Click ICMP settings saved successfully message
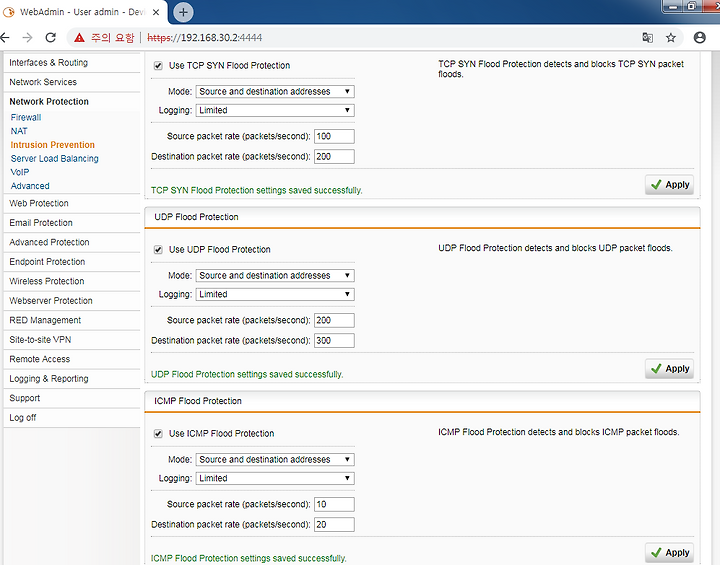Screen dimensions: 720x565 [x=248, y=559]
